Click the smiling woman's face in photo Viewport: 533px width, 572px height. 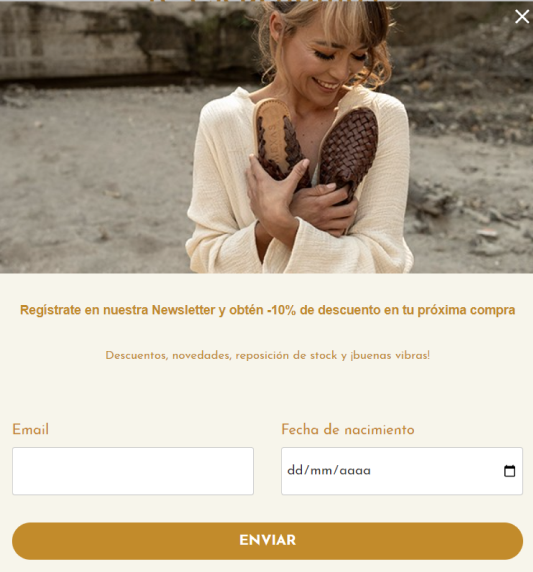(327, 53)
